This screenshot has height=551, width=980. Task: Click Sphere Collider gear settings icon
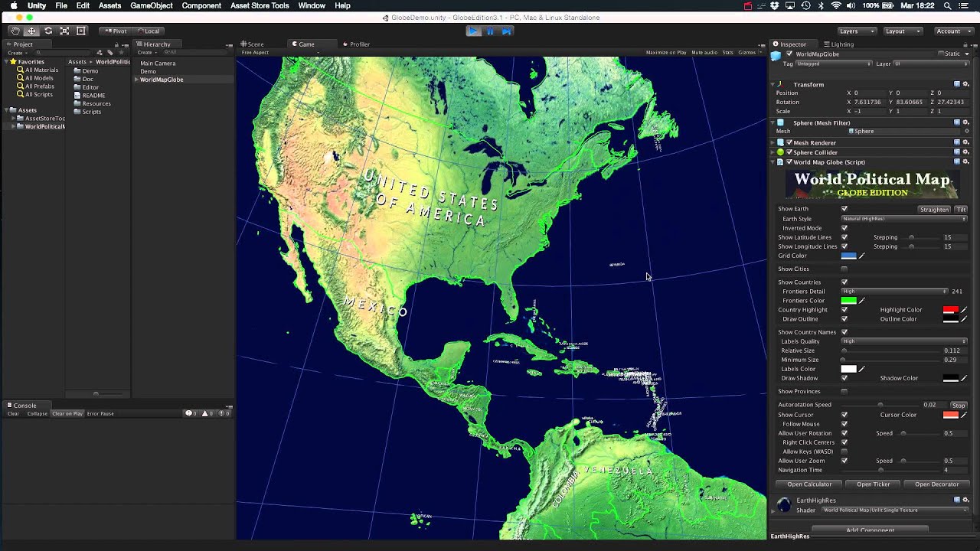click(966, 152)
